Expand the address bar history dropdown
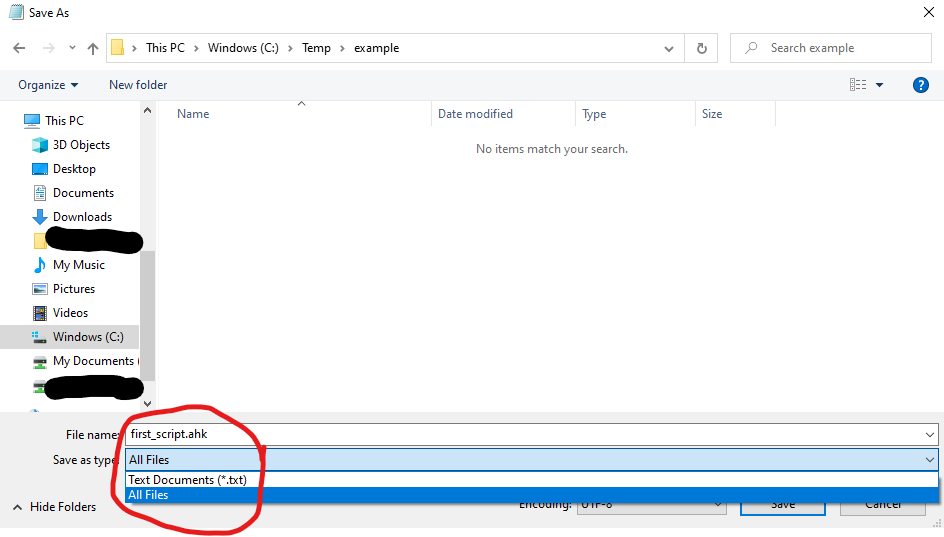The image size is (944, 537). pos(669,49)
